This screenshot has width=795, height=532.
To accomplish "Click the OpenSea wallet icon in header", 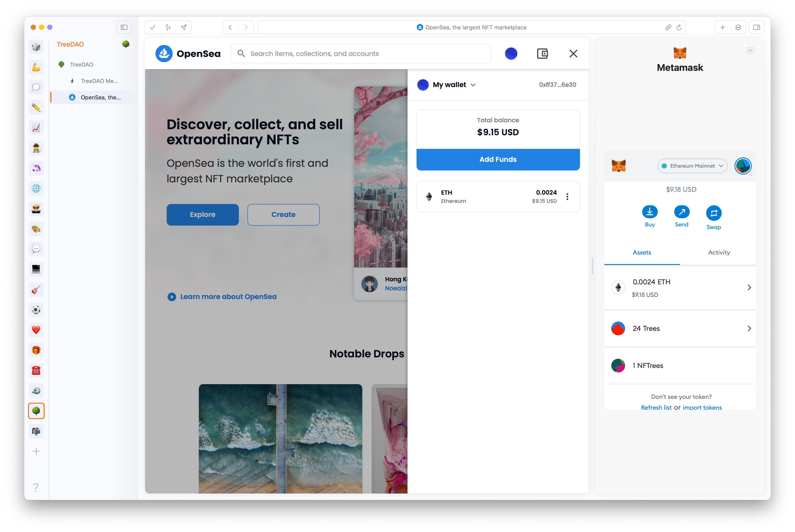I will coord(542,54).
